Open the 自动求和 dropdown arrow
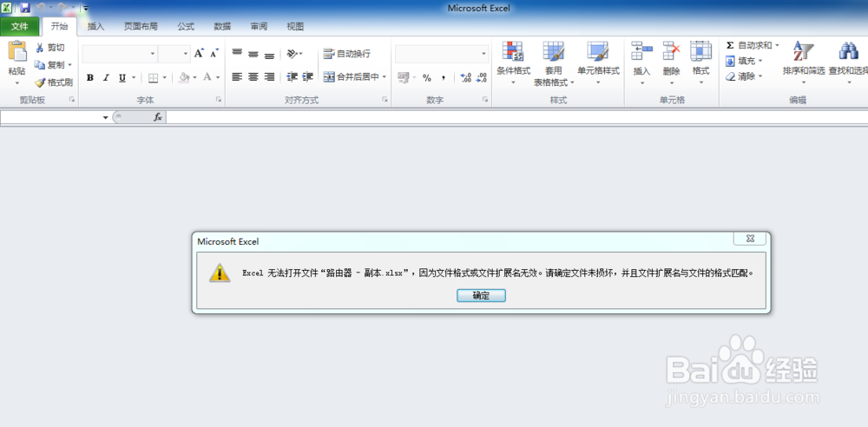 (777, 45)
